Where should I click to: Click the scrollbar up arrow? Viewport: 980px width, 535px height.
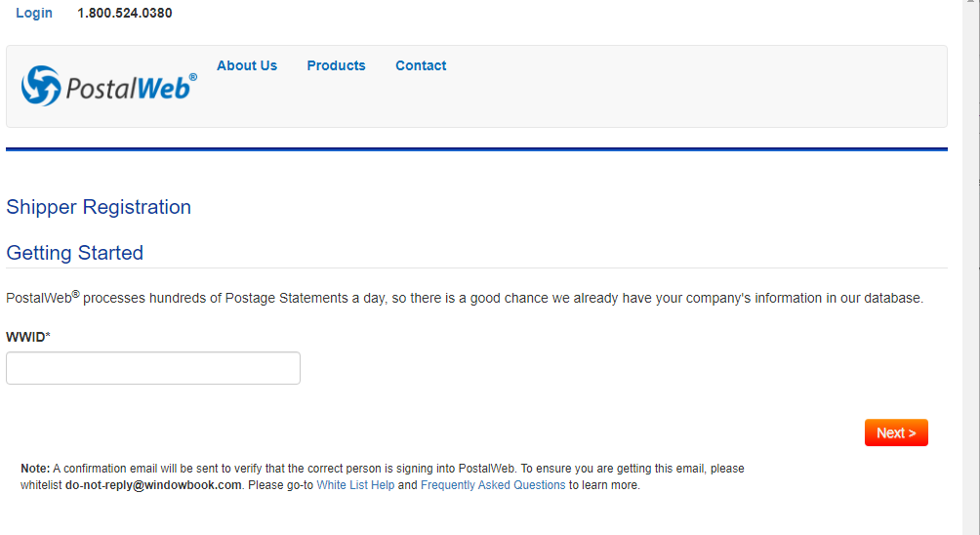[970, 3]
